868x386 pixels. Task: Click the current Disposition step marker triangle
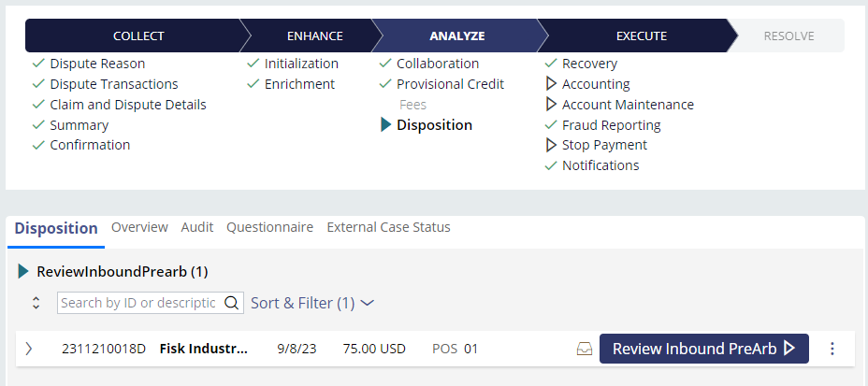386,125
